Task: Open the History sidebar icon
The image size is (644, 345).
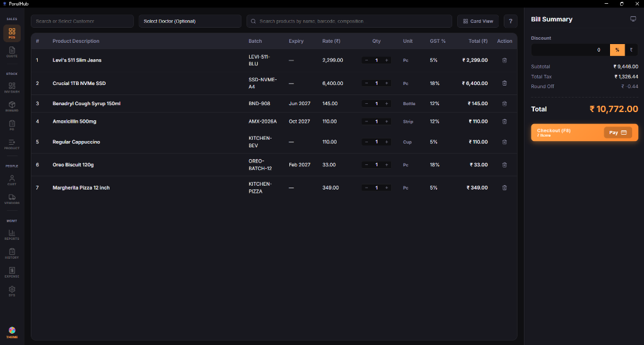Action: 12,254
